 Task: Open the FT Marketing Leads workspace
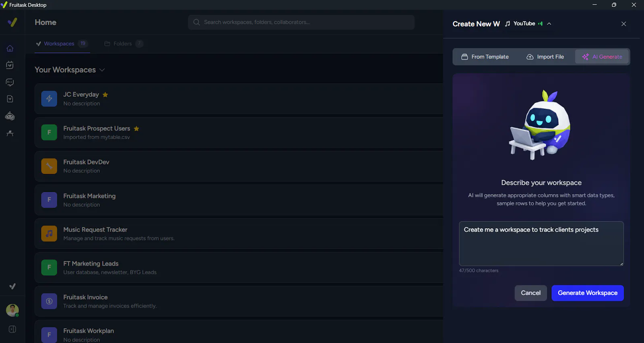239,268
